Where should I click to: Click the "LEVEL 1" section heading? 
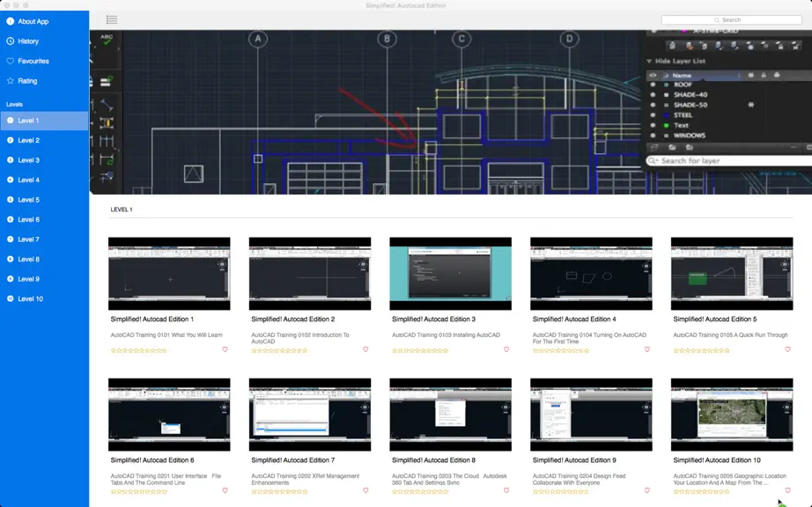point(122,209)
